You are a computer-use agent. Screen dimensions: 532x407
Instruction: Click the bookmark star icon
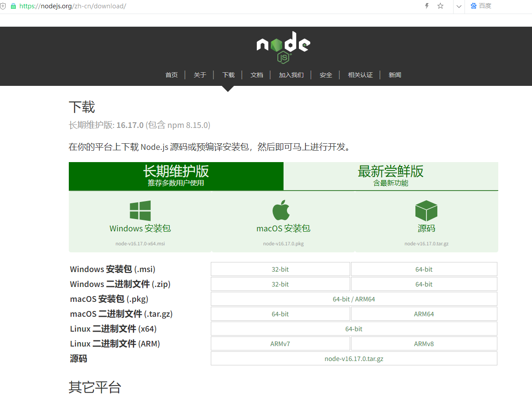440,6
